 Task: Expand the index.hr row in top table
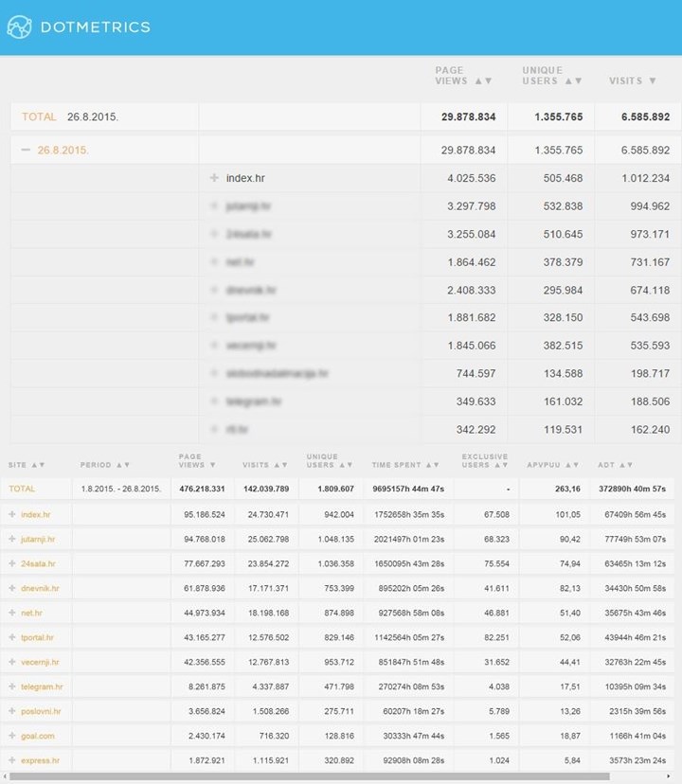(215, 178)
